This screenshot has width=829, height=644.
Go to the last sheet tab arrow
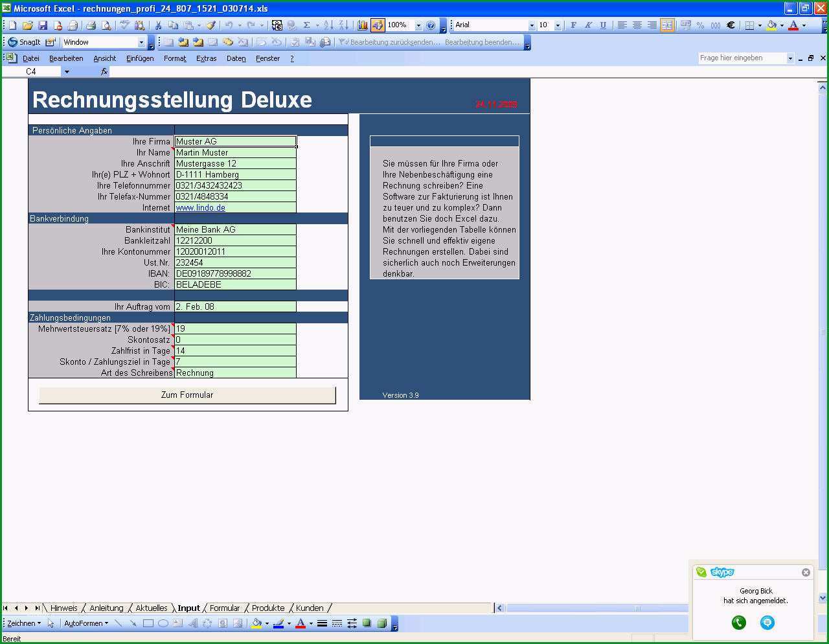click(x=37, y=608)
